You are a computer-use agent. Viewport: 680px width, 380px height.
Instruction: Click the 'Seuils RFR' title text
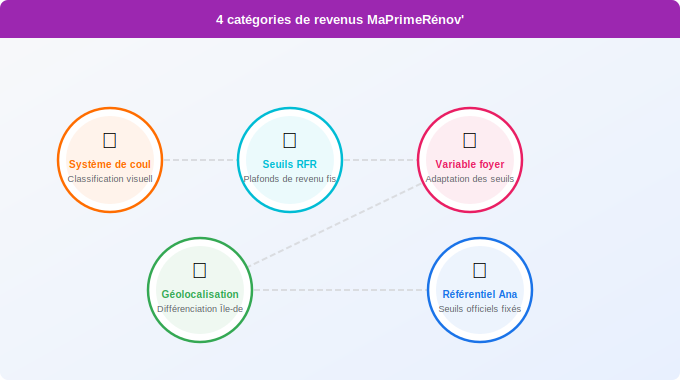click(290, 164)
